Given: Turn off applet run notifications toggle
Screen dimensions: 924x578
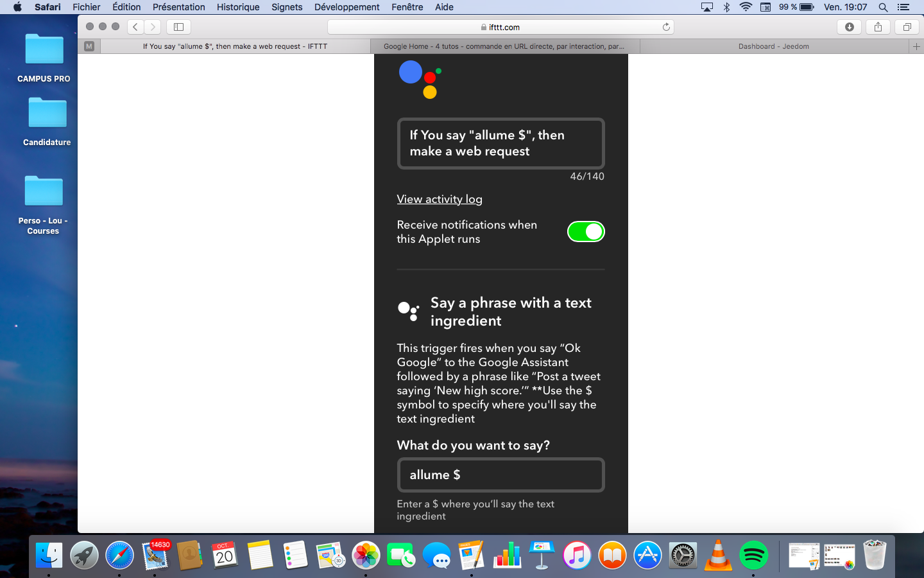Looking at the screenshot, I should coord(586,232).
